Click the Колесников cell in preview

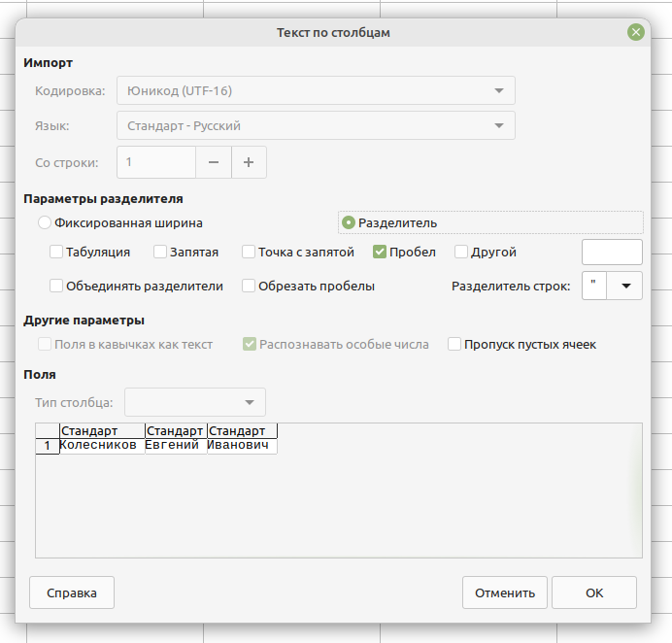(101, 446)
